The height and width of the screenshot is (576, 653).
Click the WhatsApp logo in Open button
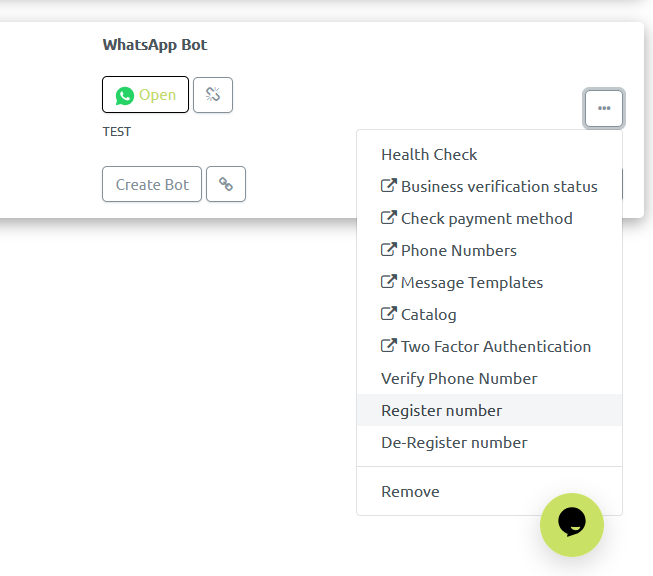click(124, 96)
